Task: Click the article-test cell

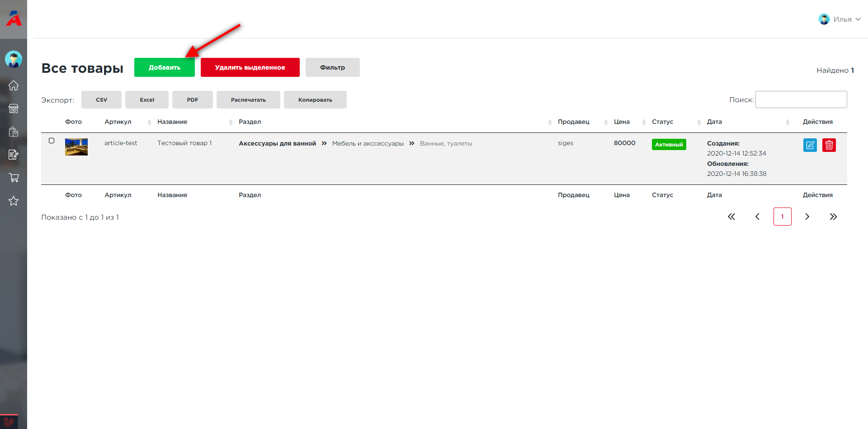Action: click(x=121, y=143)
